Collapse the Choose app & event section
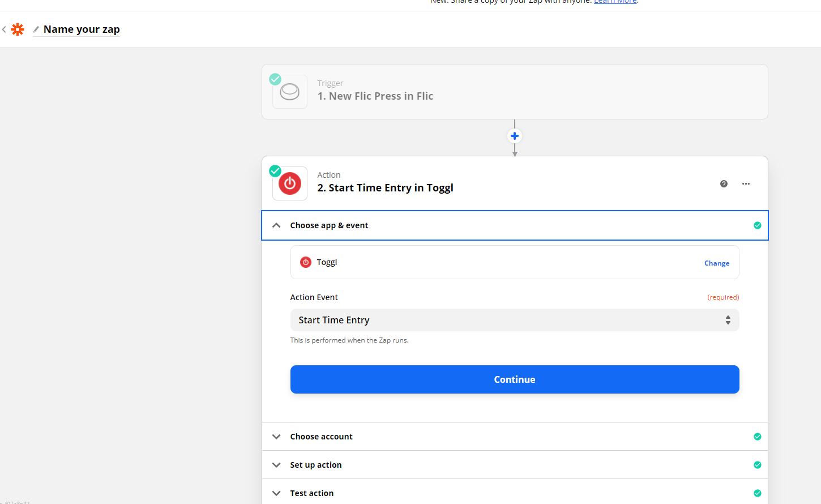The width and height of the screenshot is (821, 504). pyautogui.click(x=276, y=225)
